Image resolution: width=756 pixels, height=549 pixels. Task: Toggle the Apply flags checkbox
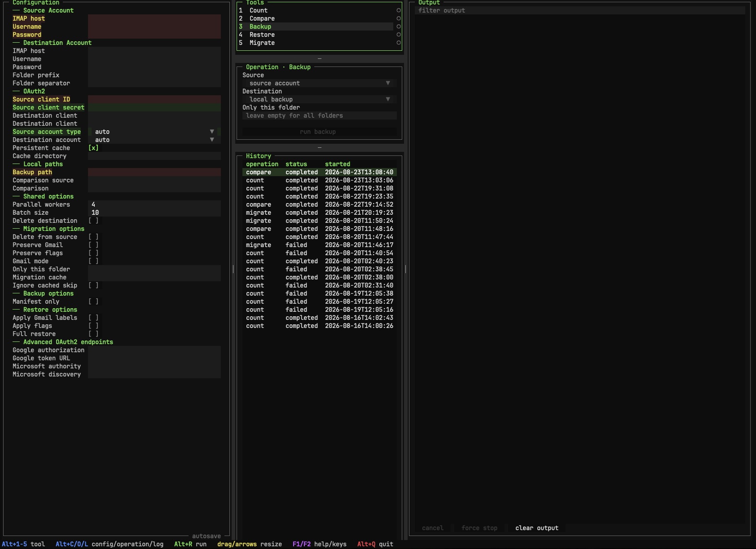point(93,326)
